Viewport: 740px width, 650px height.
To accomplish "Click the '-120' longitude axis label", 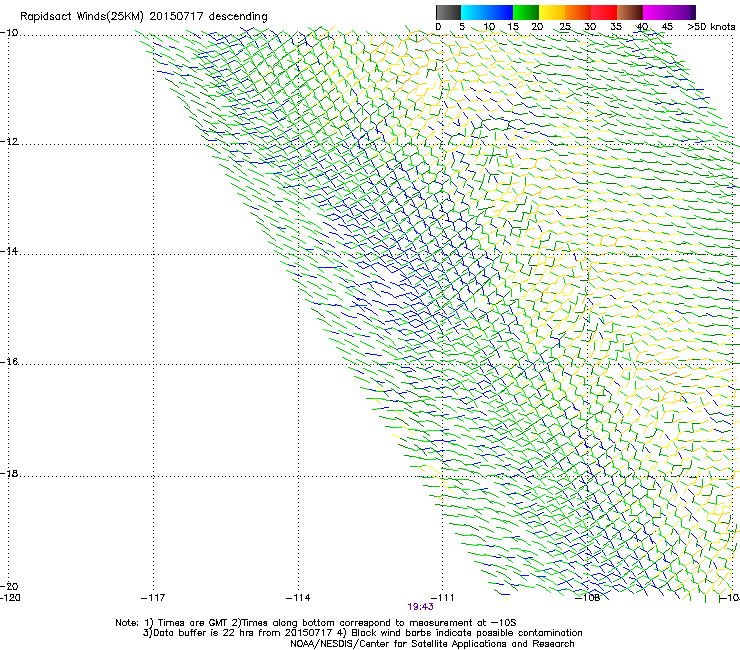I will pos(10,598).
